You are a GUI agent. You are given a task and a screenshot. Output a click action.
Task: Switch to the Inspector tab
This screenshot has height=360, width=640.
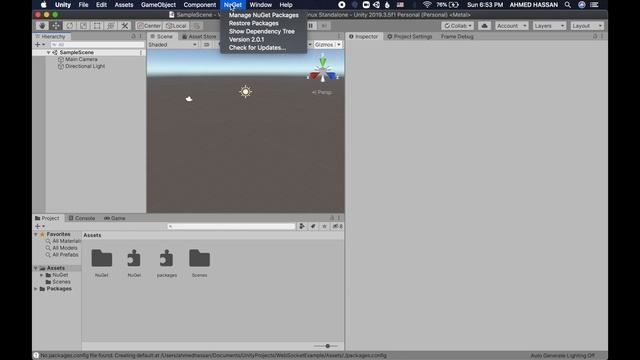click(x=363, y=36)
